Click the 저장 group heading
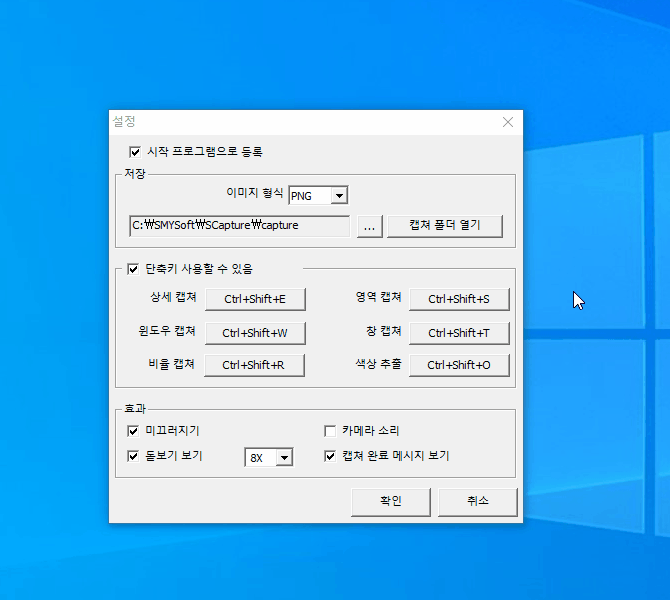 [135, 174]
